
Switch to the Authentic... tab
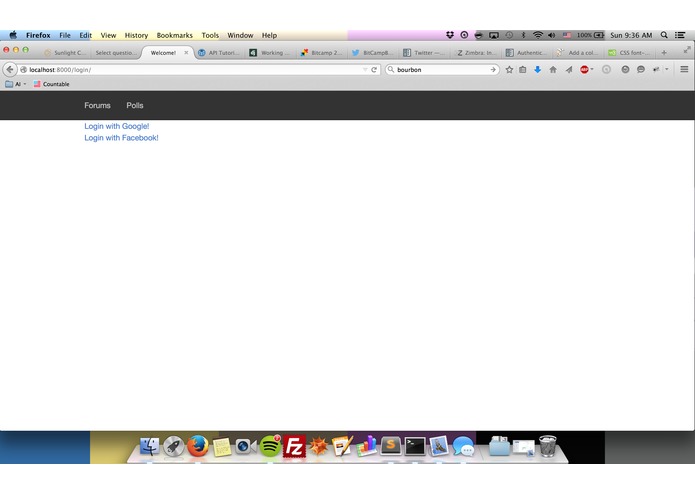(528, 53)
